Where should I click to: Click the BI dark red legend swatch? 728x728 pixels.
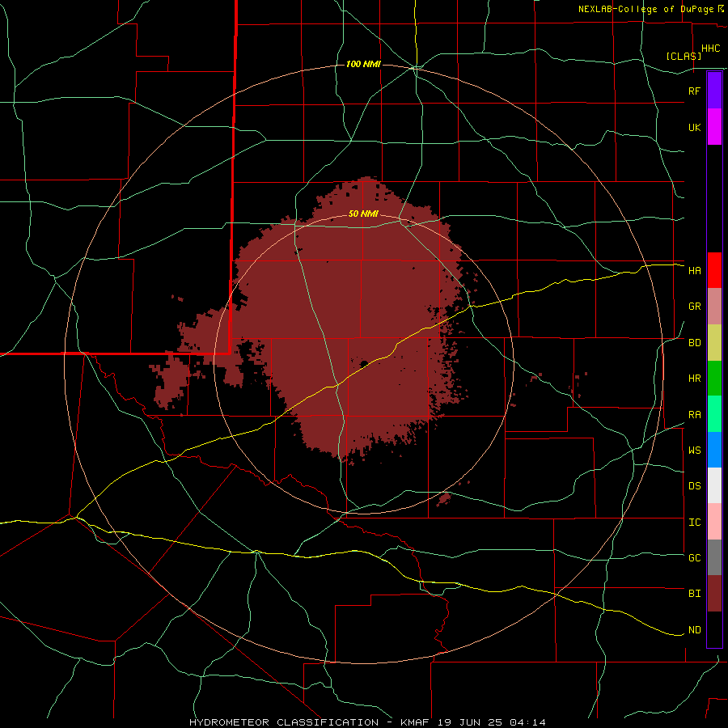[714, 594]
